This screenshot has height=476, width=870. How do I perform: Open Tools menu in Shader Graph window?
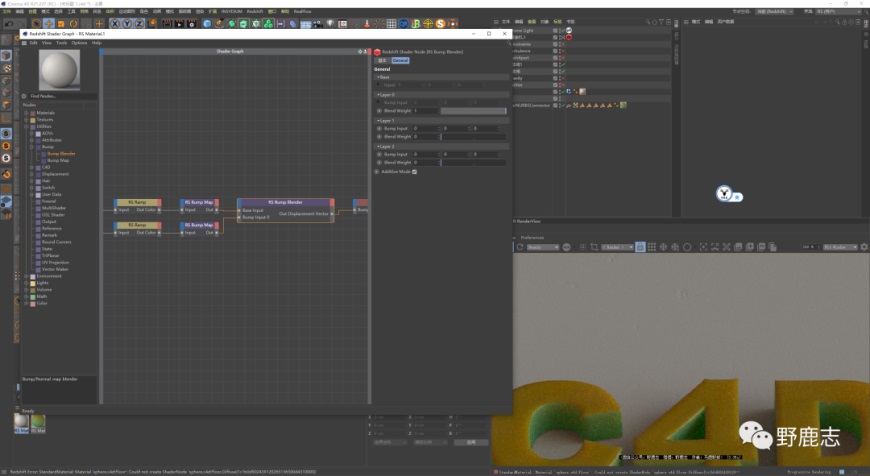pyautogui.click(x=62, y=43)
